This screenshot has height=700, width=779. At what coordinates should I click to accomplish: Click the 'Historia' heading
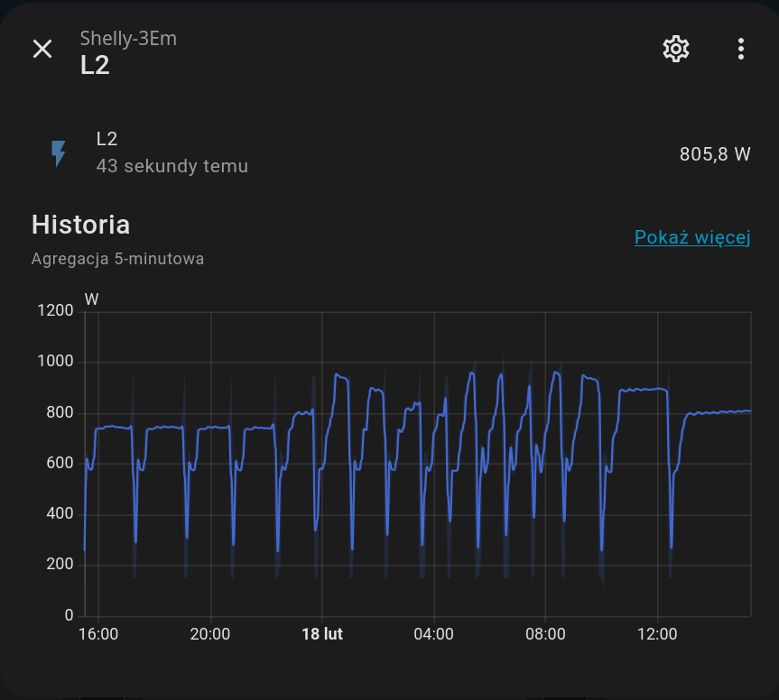click(x=80, y=225)
